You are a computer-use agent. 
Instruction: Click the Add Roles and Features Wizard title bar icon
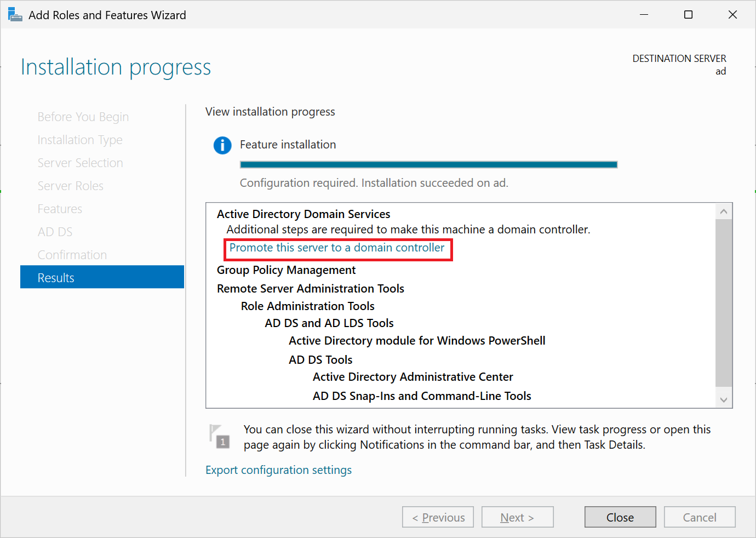click(x=14, y=14)
